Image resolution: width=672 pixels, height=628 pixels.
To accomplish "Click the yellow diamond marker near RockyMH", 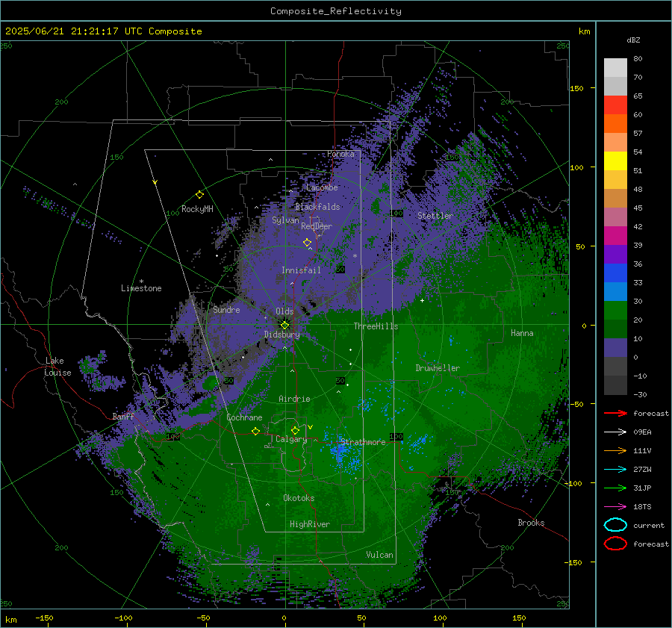I will pos(199,195).
